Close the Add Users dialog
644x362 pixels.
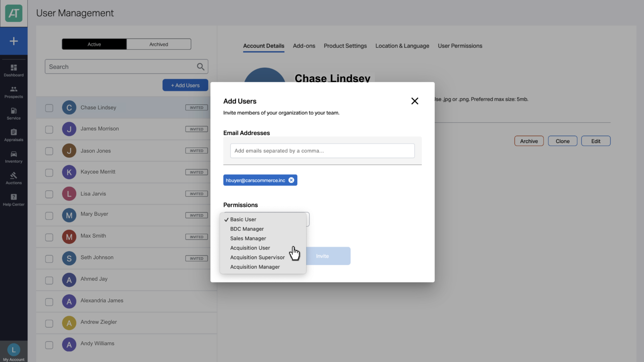tap(415, 101)
